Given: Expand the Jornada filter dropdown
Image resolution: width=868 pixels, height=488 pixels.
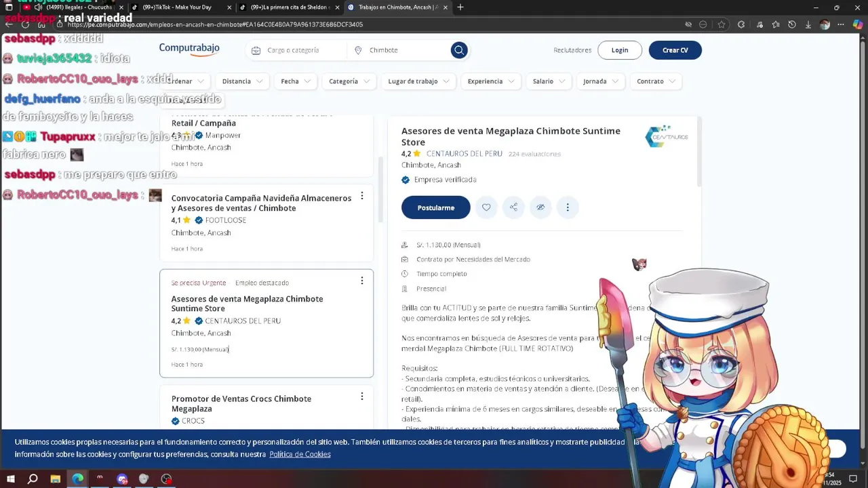Looking at the screenshot, I should coord(601,81).
